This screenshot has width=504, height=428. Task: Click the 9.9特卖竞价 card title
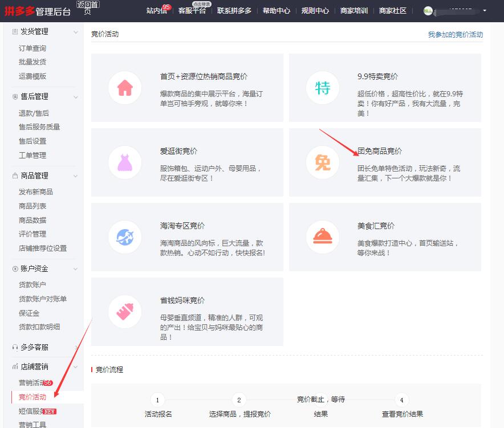[377, 76]
